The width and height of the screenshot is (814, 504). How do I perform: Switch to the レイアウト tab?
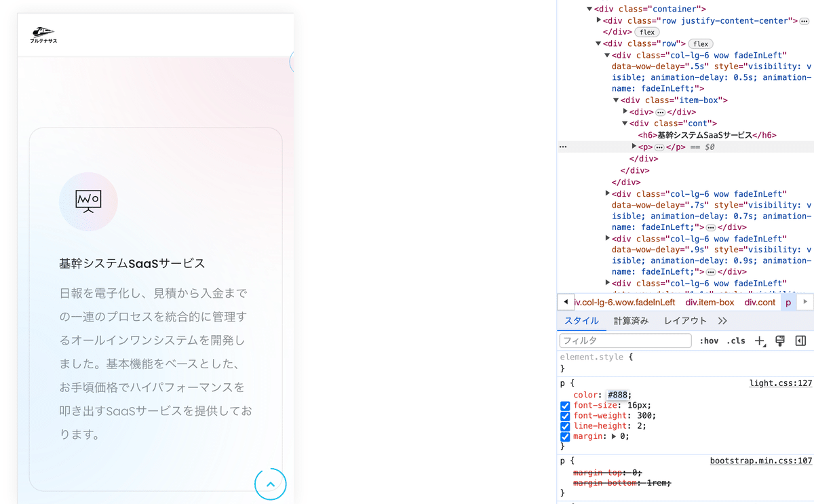(685, 321)
